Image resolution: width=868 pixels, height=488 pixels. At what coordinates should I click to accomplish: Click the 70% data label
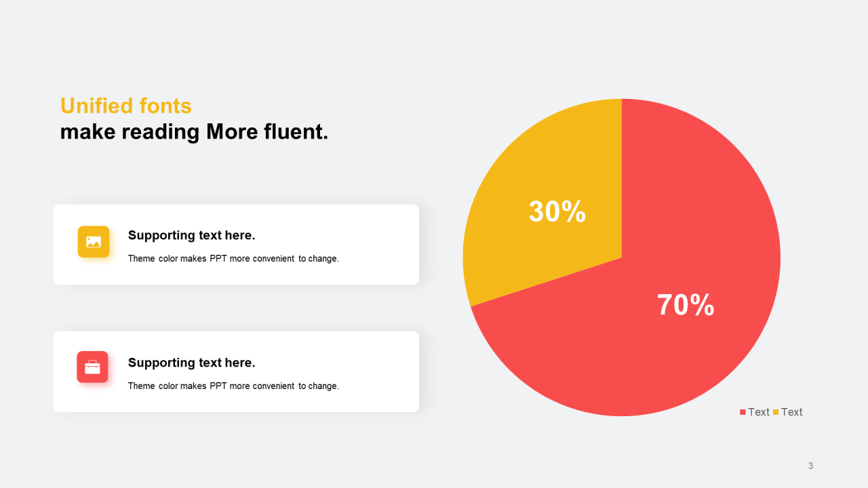[x=685, y=305]
